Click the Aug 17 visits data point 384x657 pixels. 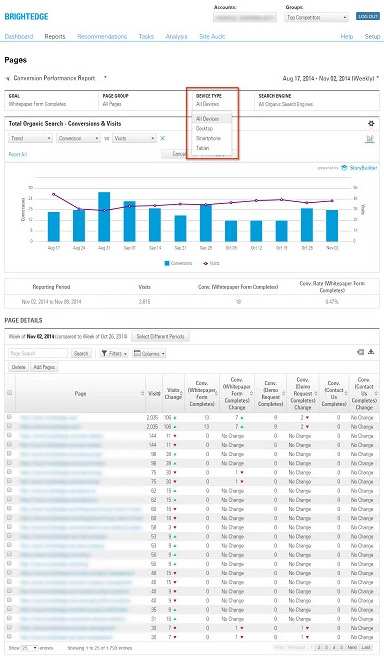click(x=54, y=194)
